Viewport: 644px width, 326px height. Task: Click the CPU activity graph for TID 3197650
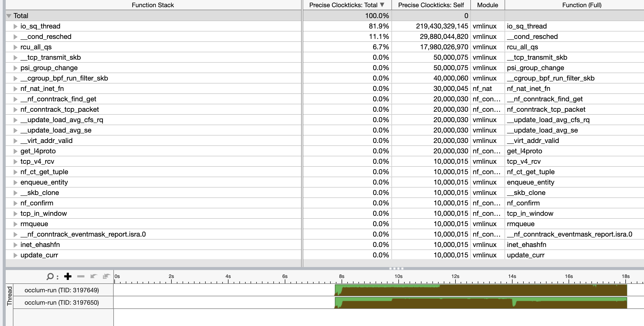[481, 302]
